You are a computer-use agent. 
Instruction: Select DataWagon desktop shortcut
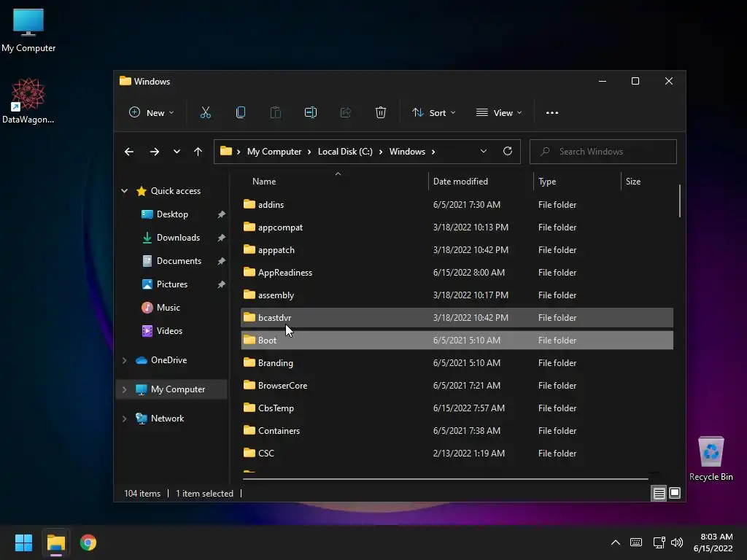[x=28, y=101]
